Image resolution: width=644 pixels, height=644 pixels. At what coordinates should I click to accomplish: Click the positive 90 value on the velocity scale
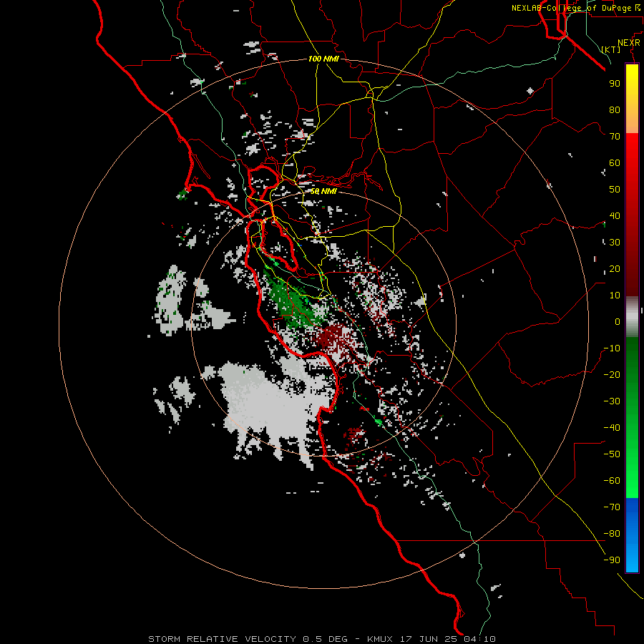point(615,84)
